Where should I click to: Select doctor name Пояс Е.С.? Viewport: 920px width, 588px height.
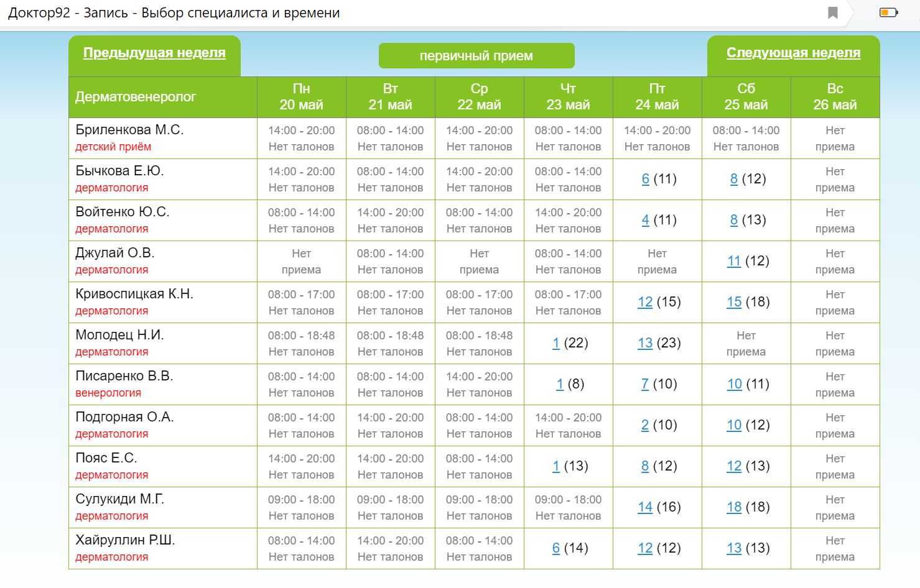(106, 458)
